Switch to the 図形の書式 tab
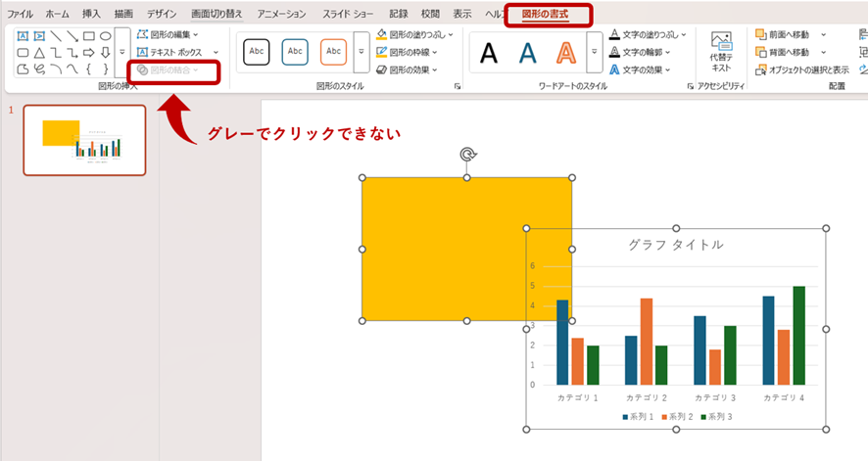The width and height of the screenshot is (868, 461). 548,15
